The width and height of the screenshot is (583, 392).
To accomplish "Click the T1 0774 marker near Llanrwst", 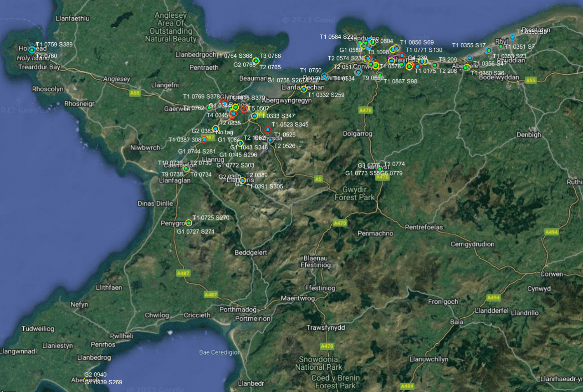I will coord(379,169).
